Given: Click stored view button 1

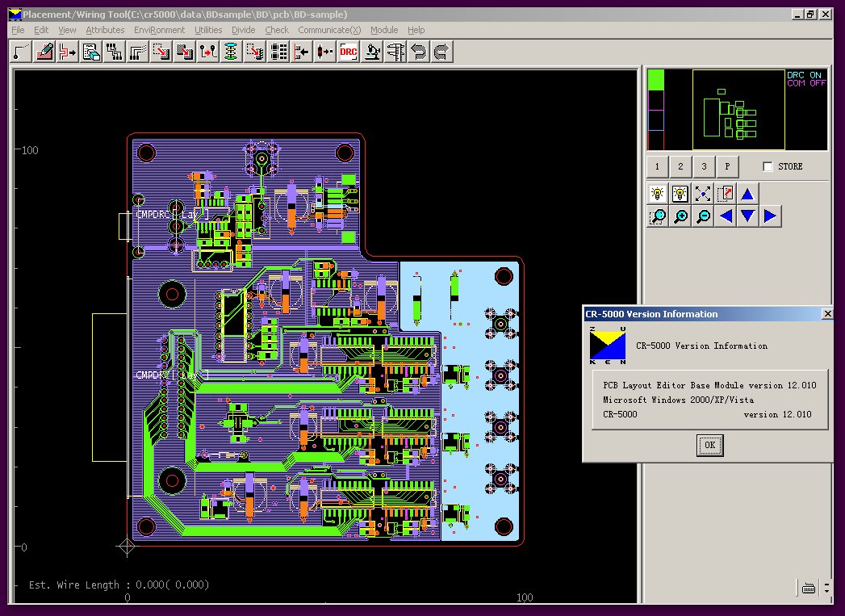Looking at the screenshot, I should pyautogui.click(x=657, y=166).
